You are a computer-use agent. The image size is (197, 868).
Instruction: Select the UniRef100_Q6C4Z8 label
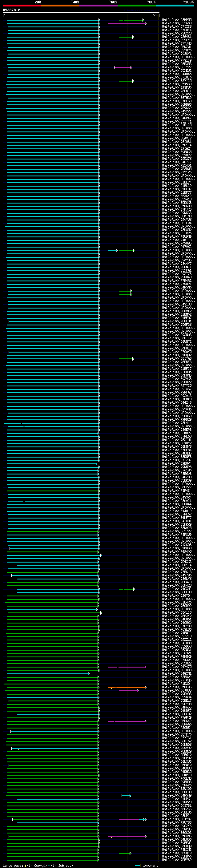(x=176, y=582)
